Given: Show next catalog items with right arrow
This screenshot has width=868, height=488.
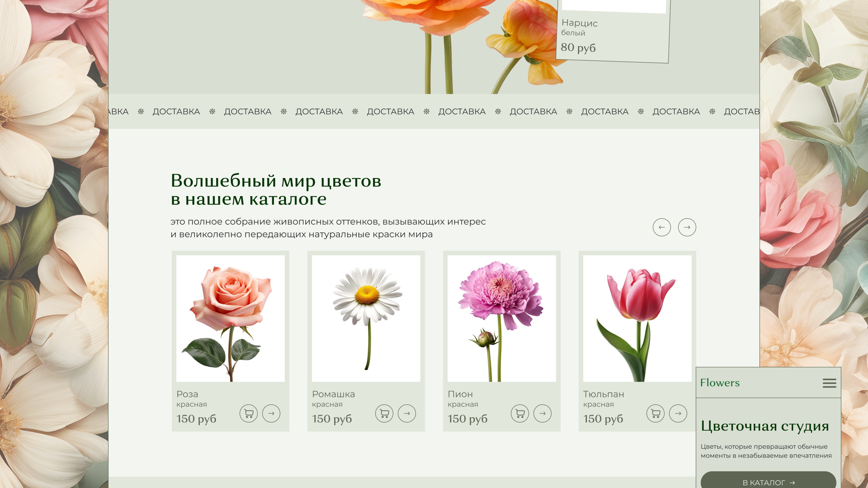Looking at the screenshot, I should click(x=687, y=227).
